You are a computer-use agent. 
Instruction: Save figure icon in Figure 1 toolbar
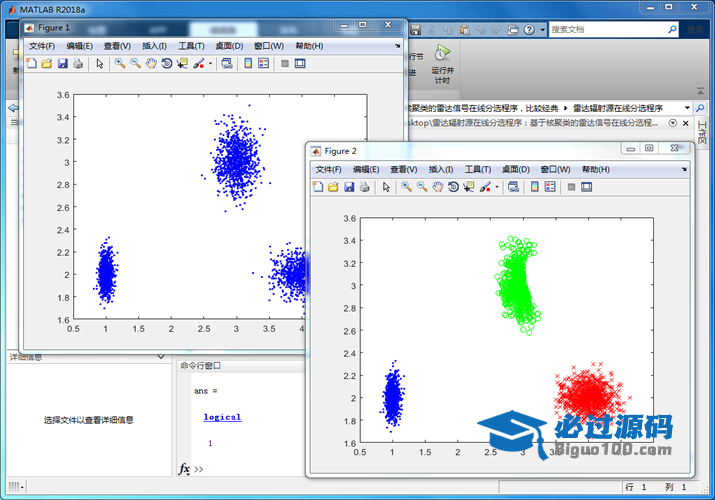(62, 64)
